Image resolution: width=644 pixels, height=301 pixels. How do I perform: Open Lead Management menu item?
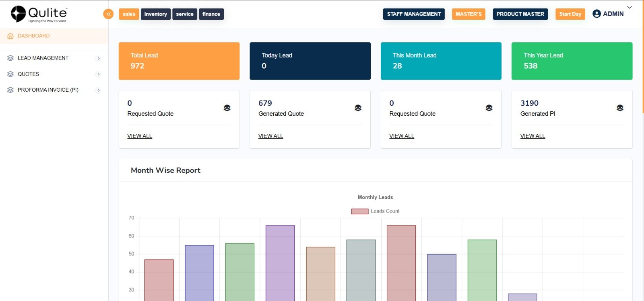tap(54, 58)
